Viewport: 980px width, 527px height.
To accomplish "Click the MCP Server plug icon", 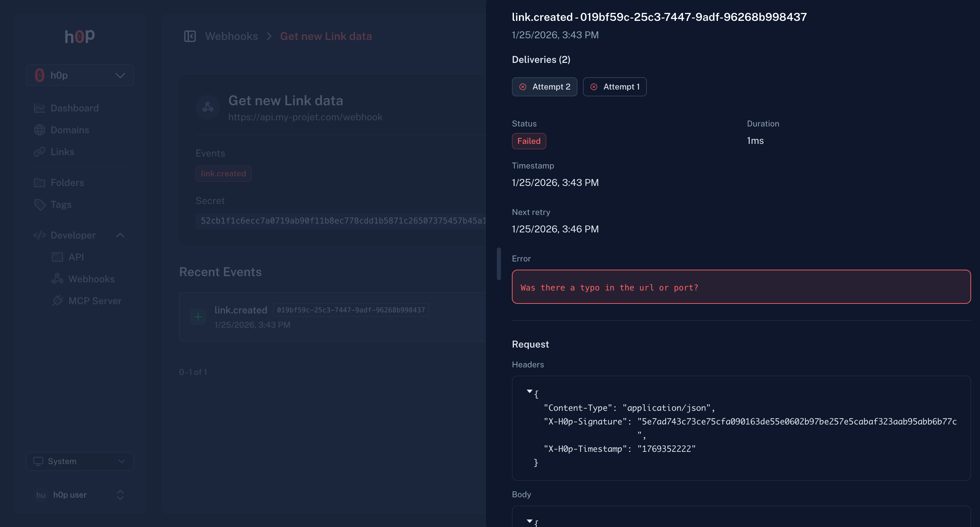I will coord(57,301).
